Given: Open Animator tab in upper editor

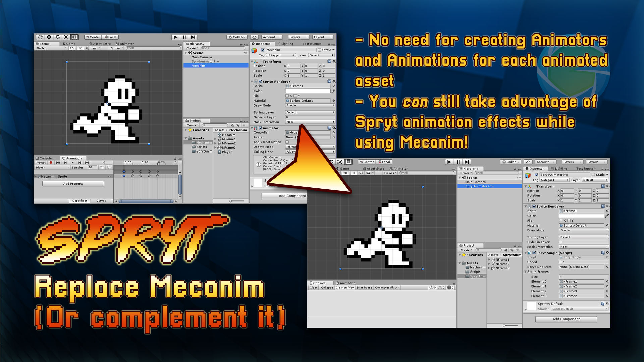Looking at the screenshot, I should [125, 44].
